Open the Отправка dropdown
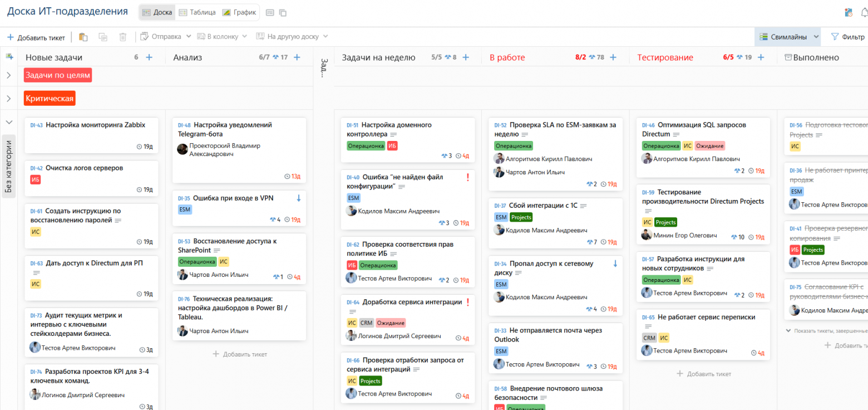The height and width of the screenshot is (410, 868). coord(166,37)
